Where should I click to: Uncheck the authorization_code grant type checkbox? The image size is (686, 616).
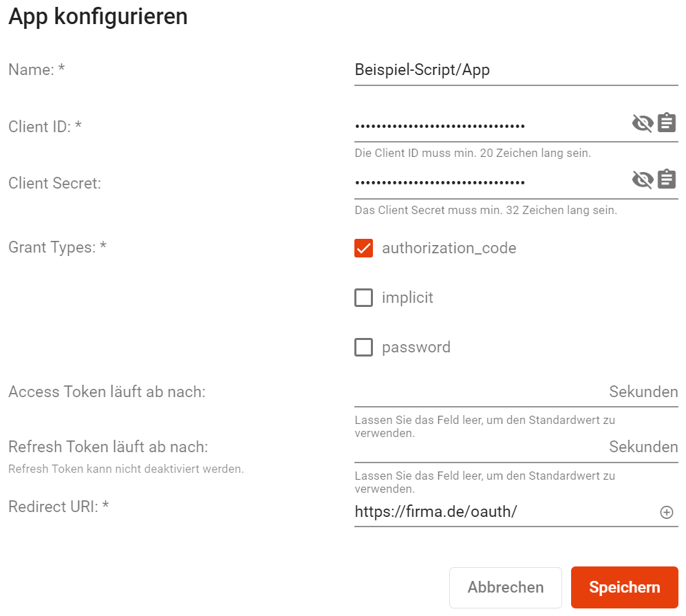[x=363, y=248]
